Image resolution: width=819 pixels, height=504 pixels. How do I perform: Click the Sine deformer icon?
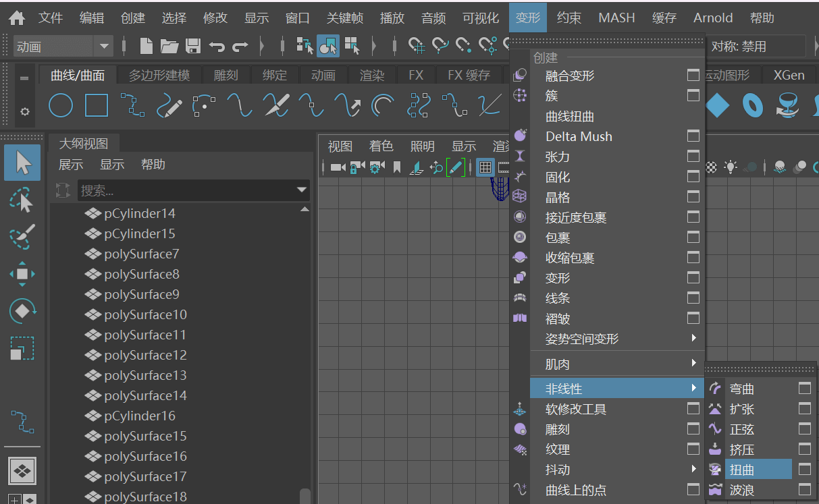click(715, 429)
